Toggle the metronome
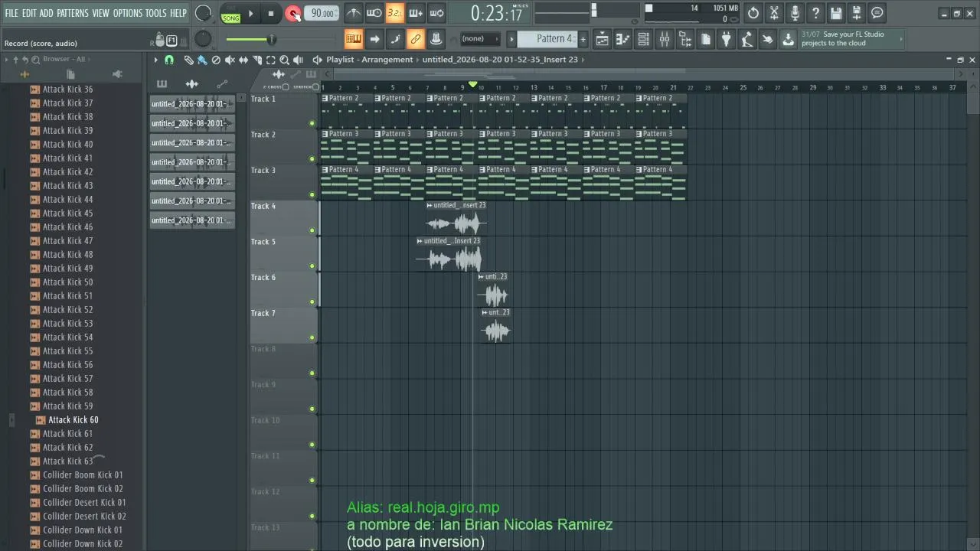 click(x=354, y=13)
